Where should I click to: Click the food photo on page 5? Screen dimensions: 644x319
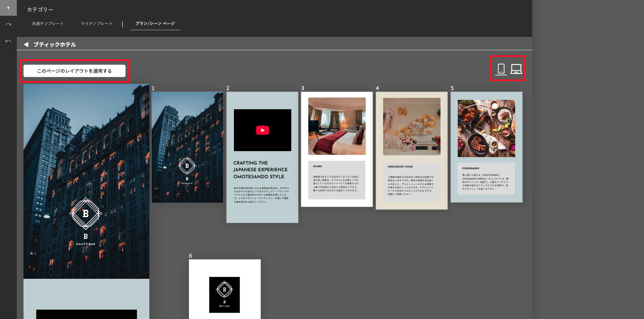point(486,128)
